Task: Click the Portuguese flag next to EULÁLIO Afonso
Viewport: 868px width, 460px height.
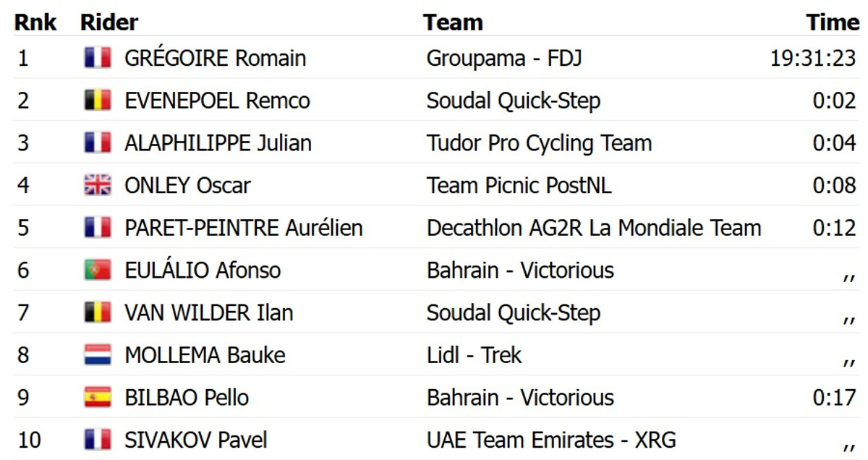Action: 98,271
